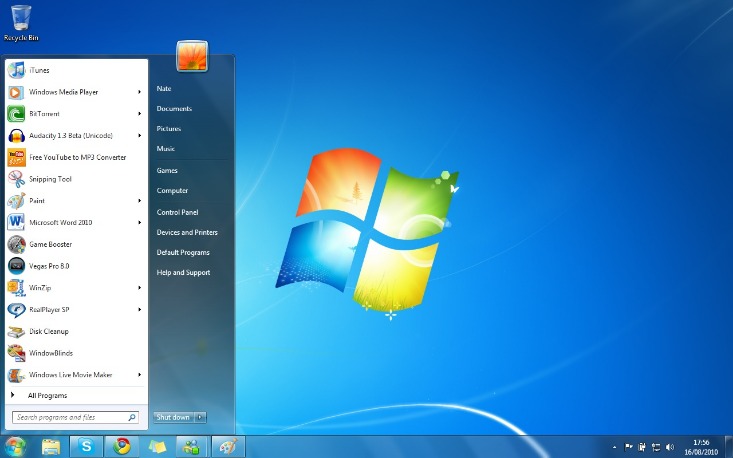This screenshot has width=733, height=458.
Task: Open the Shut down options arrow
Action: [x=200, y=417]
